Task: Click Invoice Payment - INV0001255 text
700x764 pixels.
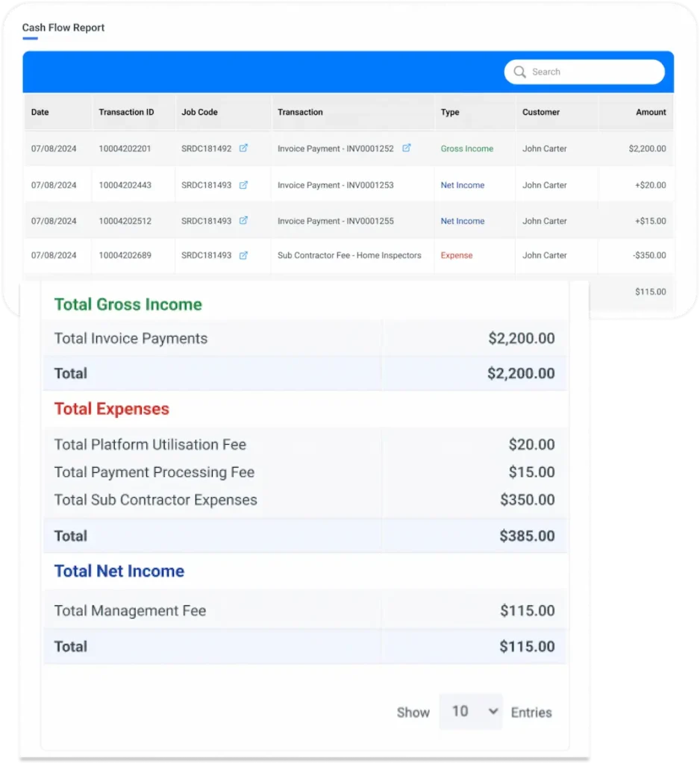Action: coord(335,221)
